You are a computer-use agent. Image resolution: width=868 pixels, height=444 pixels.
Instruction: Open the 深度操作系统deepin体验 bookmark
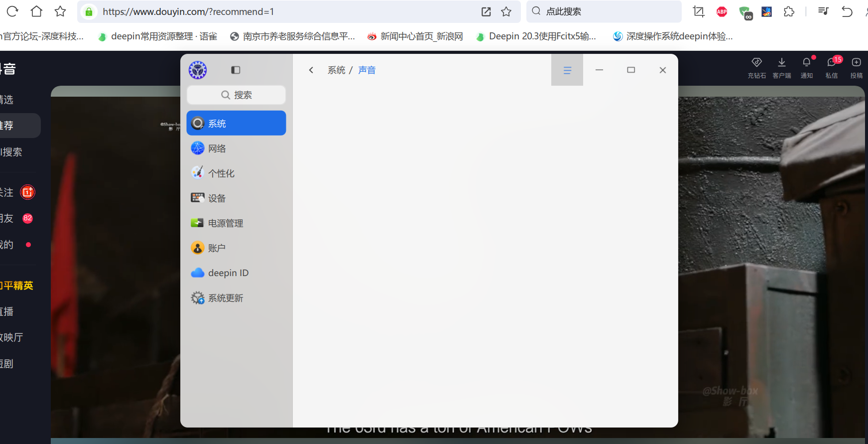coord(673,36)
